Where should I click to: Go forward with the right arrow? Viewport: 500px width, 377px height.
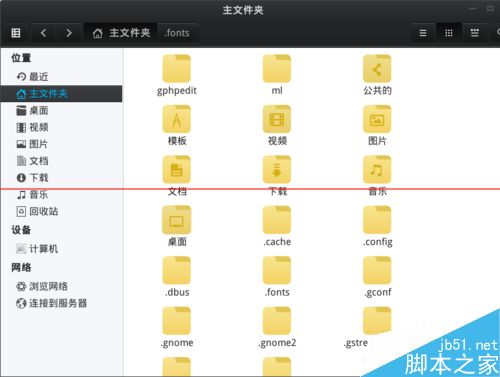pyautogui.click(x=69, y=33)
